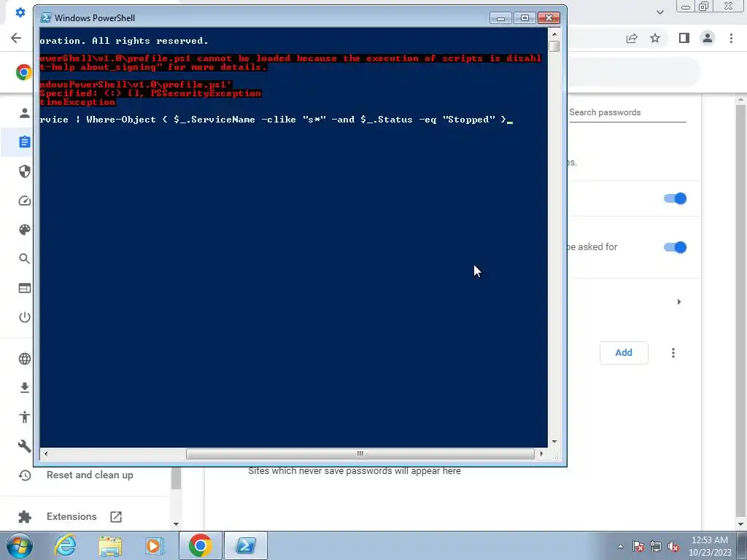Viewport: 747px width, 560px height.
Task: Open Windows Media Player in taskbar
Action: (x=153, y=545)
